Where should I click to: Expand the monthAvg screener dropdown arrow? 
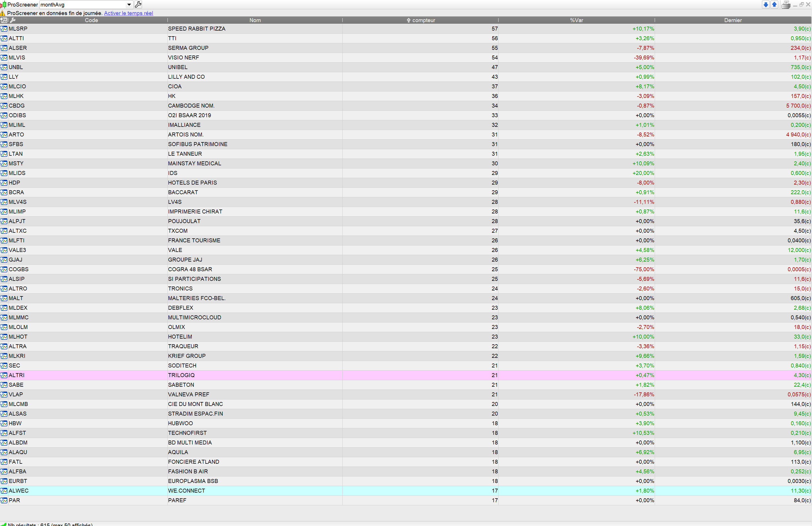129,5
